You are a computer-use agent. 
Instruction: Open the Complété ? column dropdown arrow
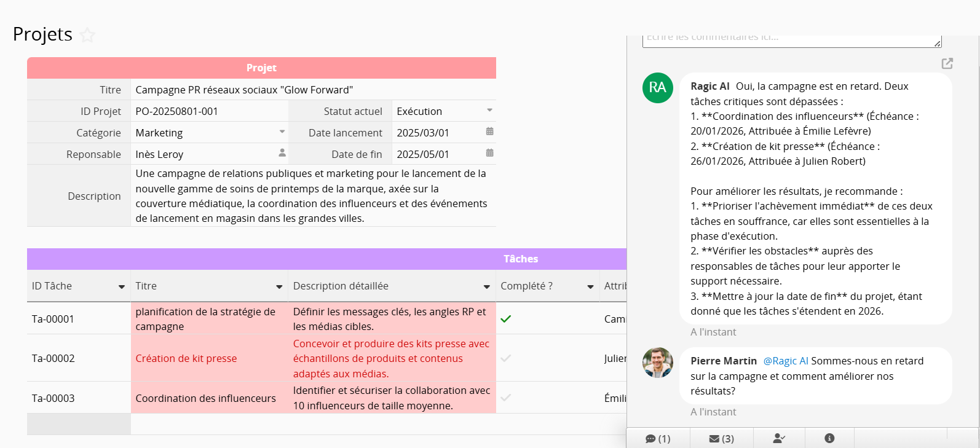pyautogui.click(x=590, y=287)
